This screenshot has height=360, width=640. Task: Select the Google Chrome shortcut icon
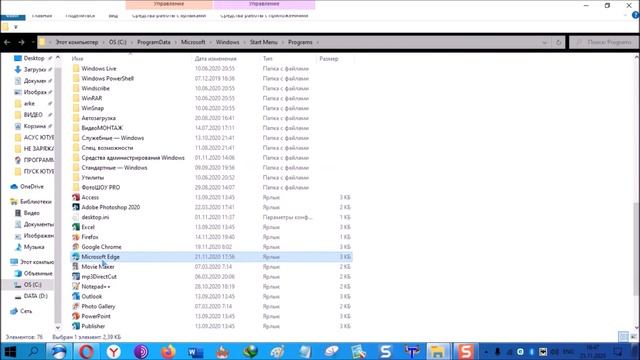[76, 247]
